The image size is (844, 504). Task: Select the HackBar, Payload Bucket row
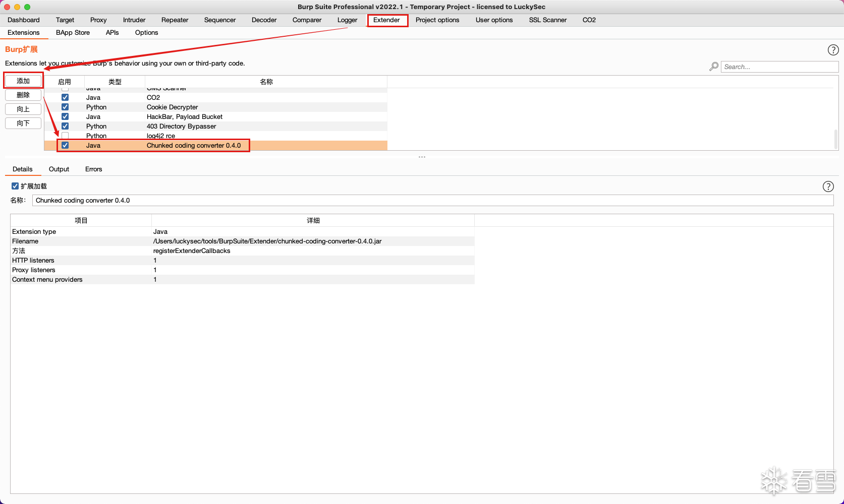coord(216,116)
